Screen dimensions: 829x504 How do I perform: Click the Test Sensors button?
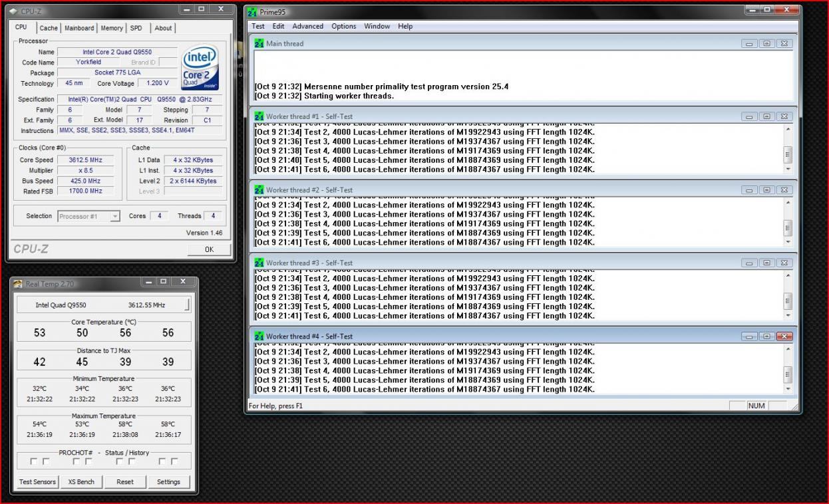[37, 482]
